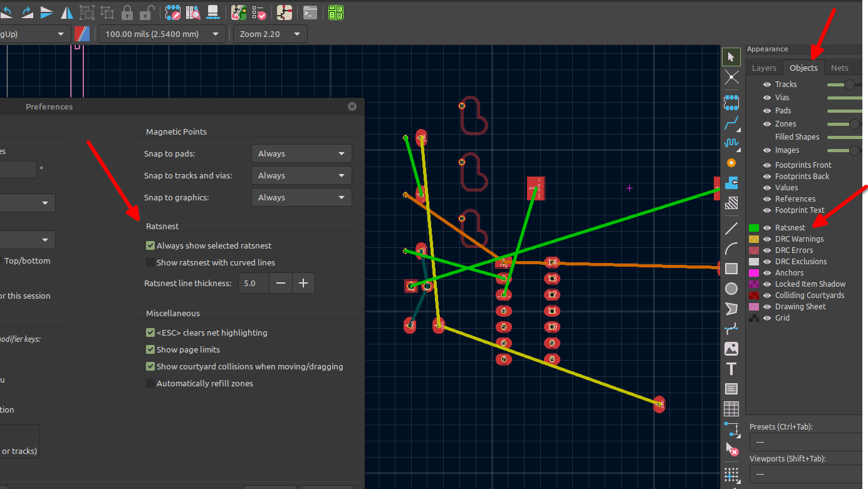Hide Ratsnest using its eye icon
868x489 pixels.
tap(766, 228)
